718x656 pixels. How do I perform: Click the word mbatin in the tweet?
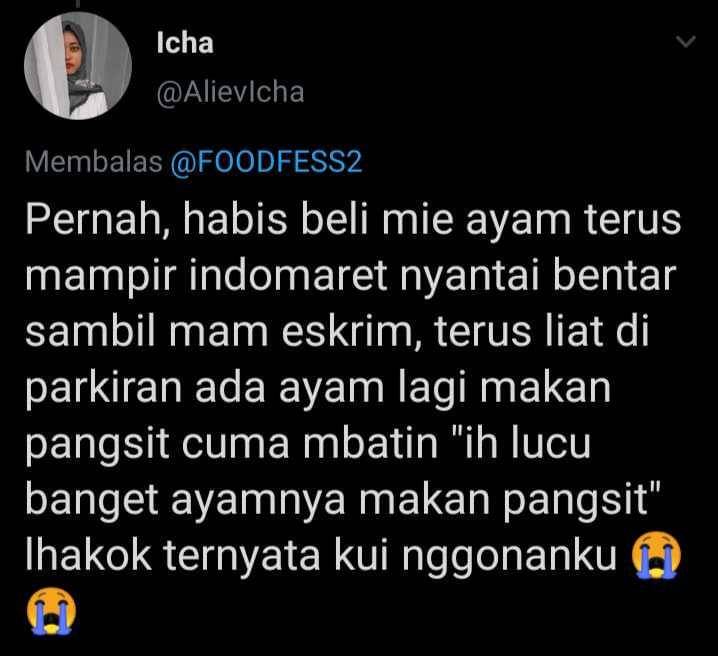click(x=370, y=443)
